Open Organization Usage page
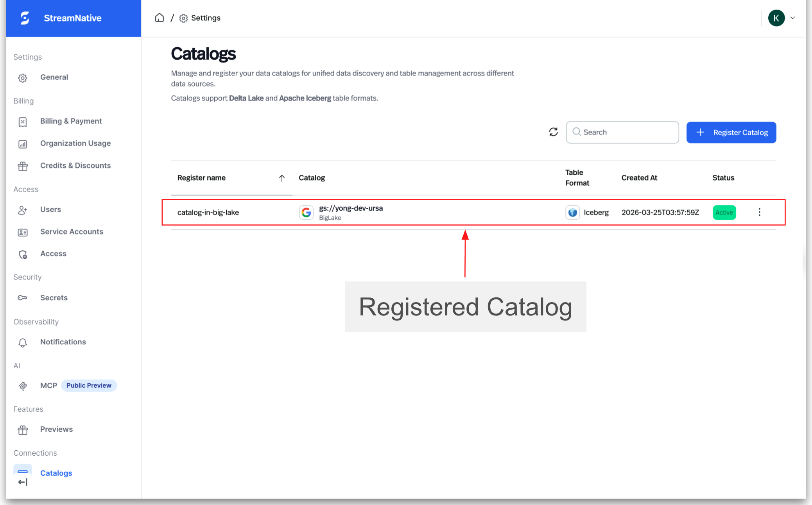Image resolution: width=812 pixels, height=505 pixels. coord(75,143)
